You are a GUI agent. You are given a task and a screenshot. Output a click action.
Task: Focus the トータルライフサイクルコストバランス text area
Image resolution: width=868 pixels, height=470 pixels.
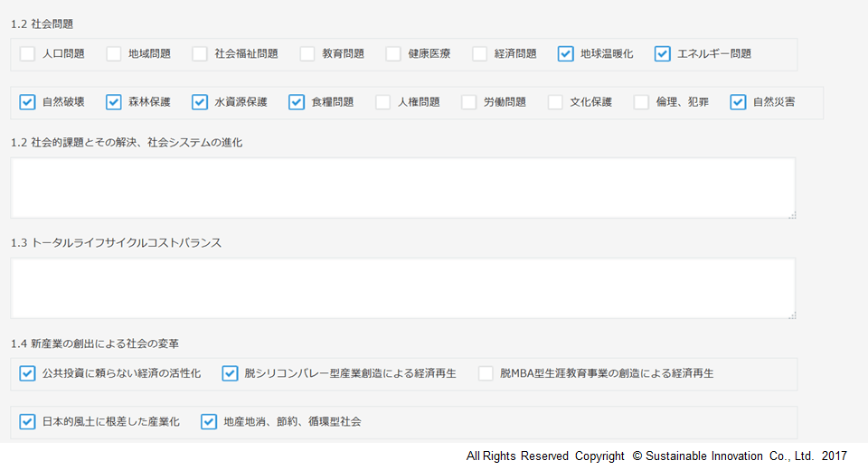pyautogui.click(x=402, y=288)
